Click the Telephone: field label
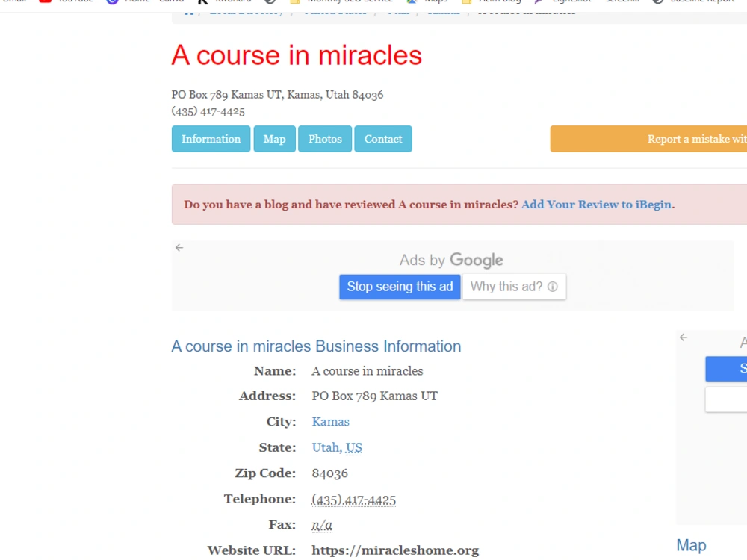 click(x=260, y=499)
